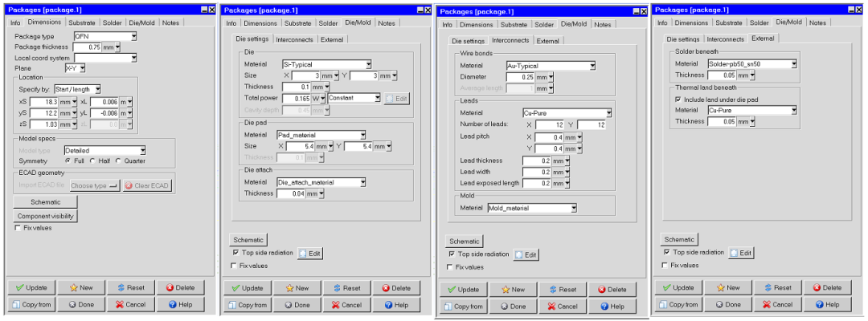Click Delete button in third window
868x321 pixels.
coord(612,290)
